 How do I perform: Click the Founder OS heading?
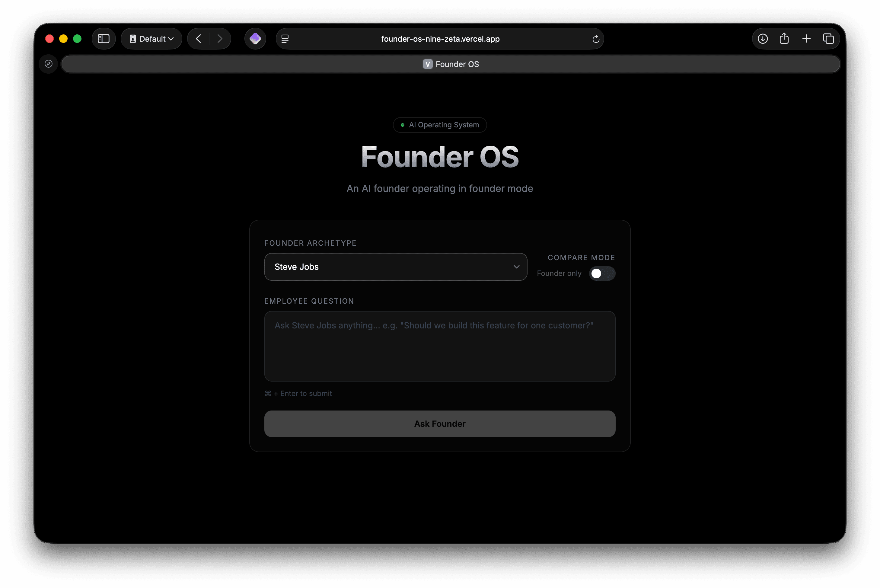click(440, 157)
